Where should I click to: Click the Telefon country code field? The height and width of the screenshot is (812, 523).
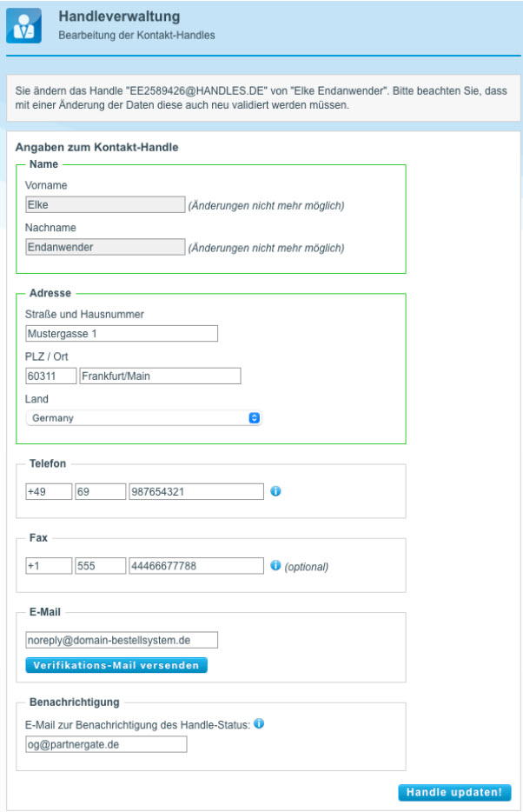pos(49,492)
